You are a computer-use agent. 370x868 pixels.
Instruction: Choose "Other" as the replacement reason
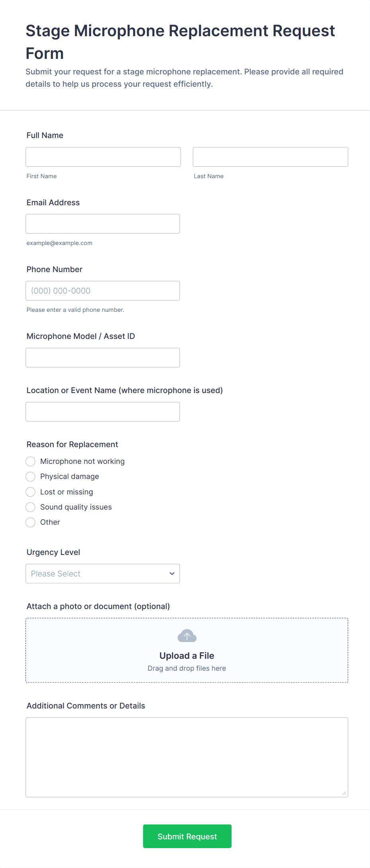point(30,522)
